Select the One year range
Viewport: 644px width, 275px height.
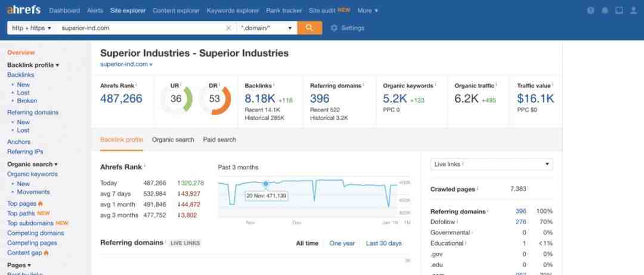pos(342,243)
